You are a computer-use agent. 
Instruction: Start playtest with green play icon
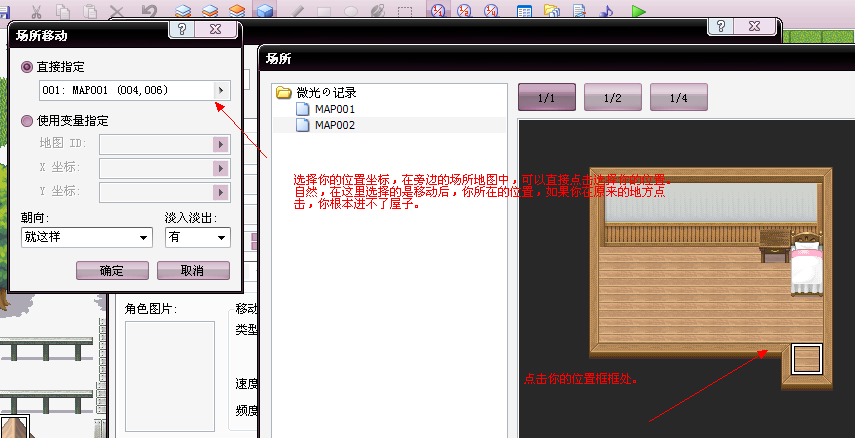pyautogui.click(x=638, y=11)
